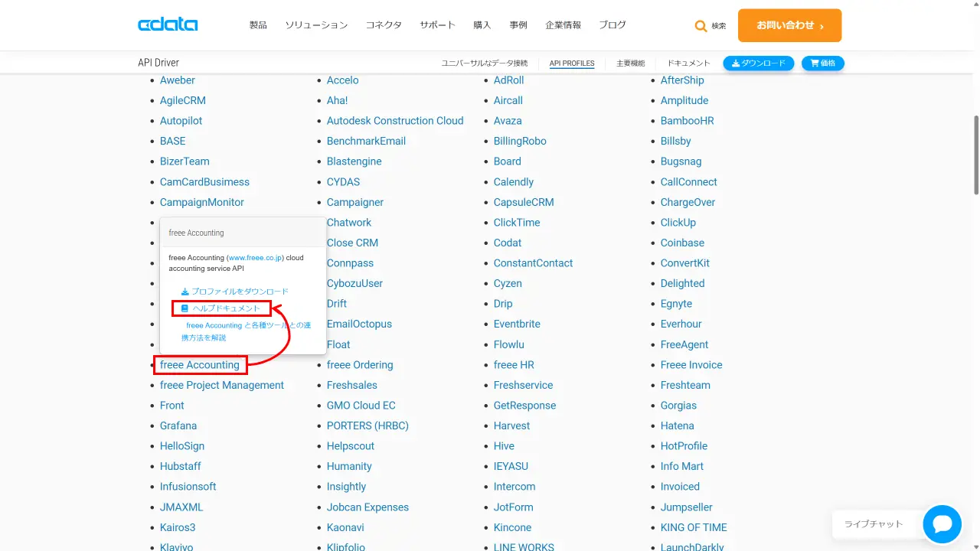This screenshot has height=551, width=980.
Task: Click the CData logo
Action: click(168, 25)
